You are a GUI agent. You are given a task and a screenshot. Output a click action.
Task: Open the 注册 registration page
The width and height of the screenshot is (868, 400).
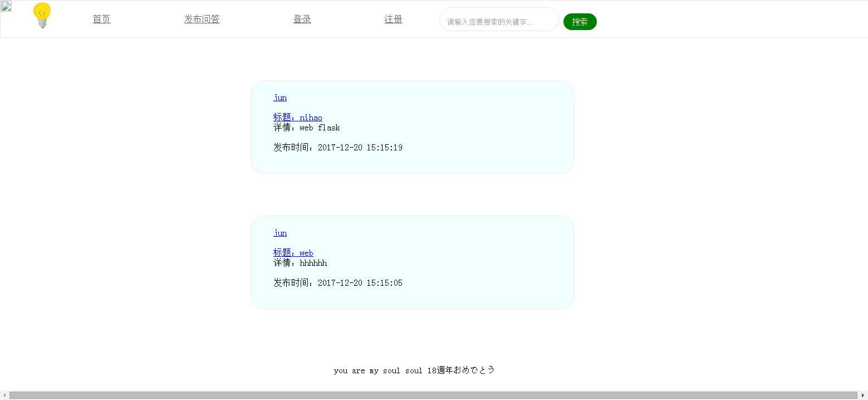(393, 18)
